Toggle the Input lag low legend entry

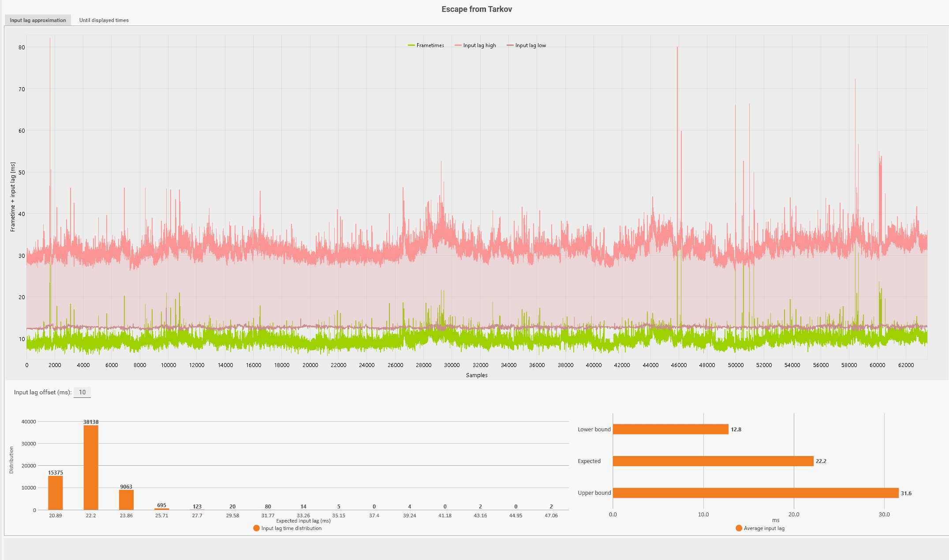pyautogui.click(x=527, y=45)
